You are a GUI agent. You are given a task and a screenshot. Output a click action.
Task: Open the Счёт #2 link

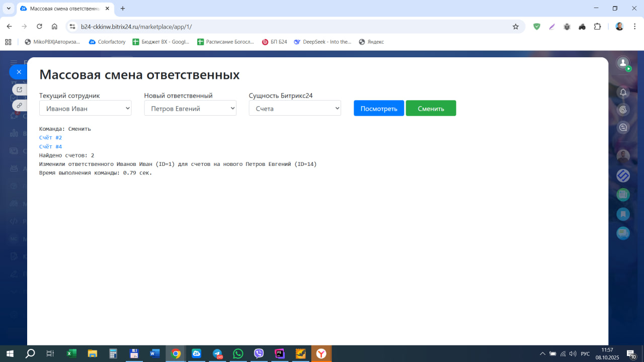point(51,137)
